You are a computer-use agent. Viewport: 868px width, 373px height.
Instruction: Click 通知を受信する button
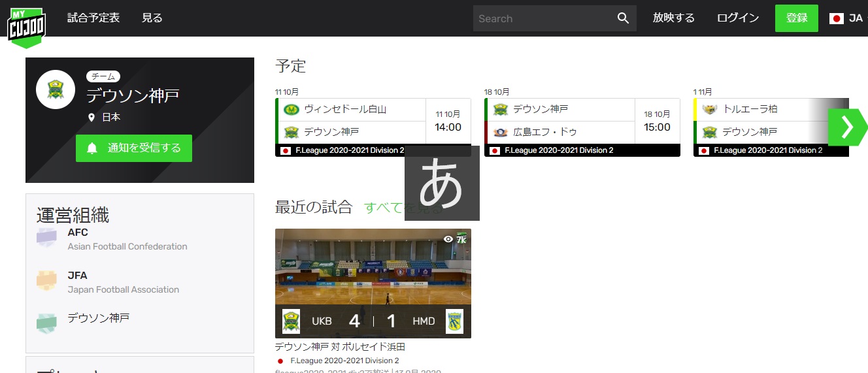134,148
